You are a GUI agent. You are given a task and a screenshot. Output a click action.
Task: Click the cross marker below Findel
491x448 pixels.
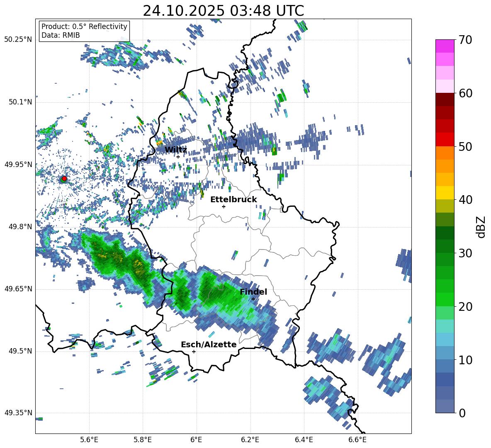tap(253, 299)
